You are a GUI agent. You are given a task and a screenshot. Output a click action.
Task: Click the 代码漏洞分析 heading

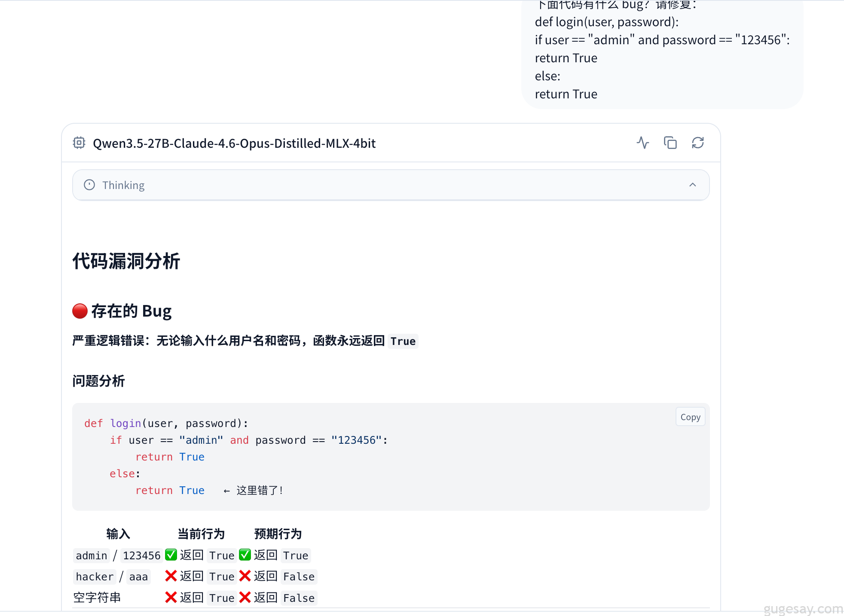(126, 261)
